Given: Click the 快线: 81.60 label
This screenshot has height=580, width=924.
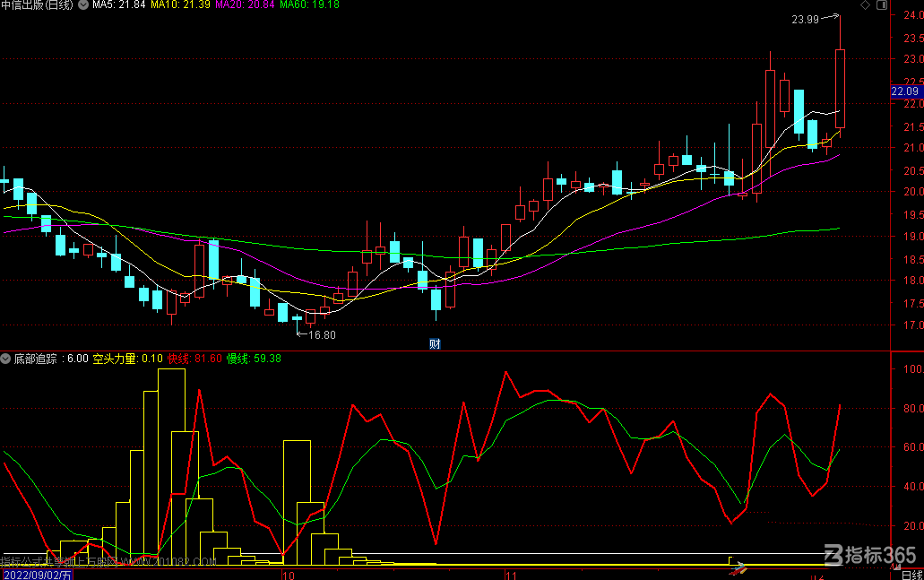Looking at the screenshot, I should (x=194, y=359).
